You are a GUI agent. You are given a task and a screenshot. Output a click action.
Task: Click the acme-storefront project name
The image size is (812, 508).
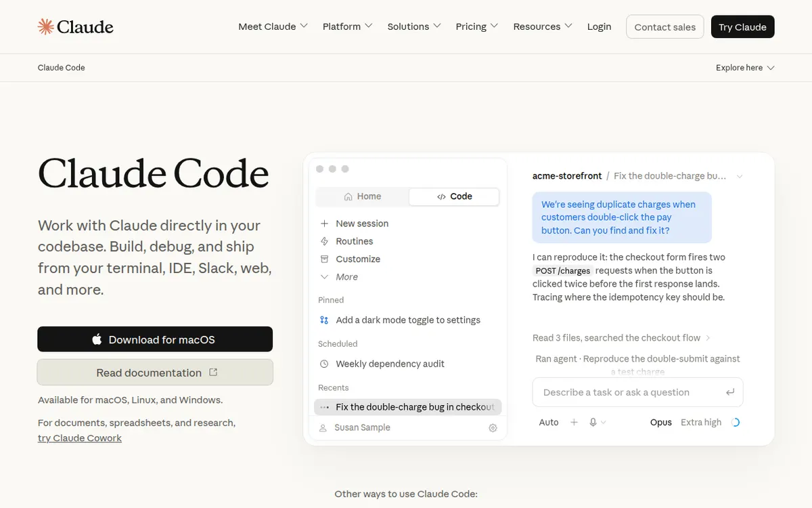[567, 176]
